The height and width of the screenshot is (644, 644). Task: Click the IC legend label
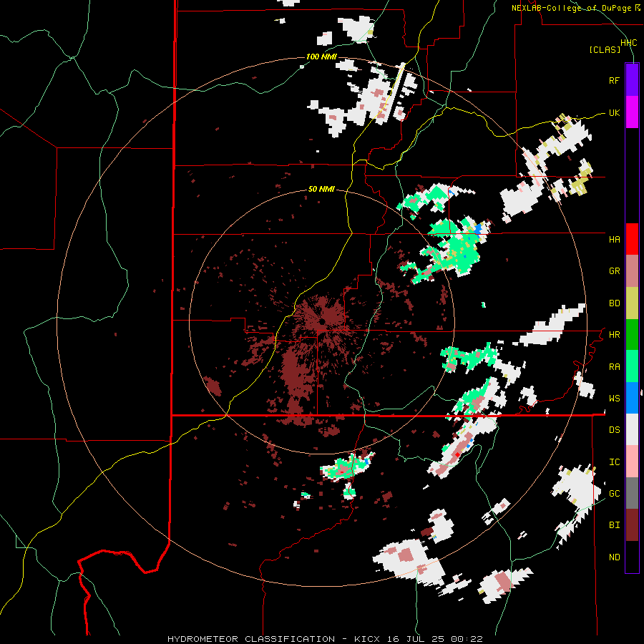pos(614,462)
